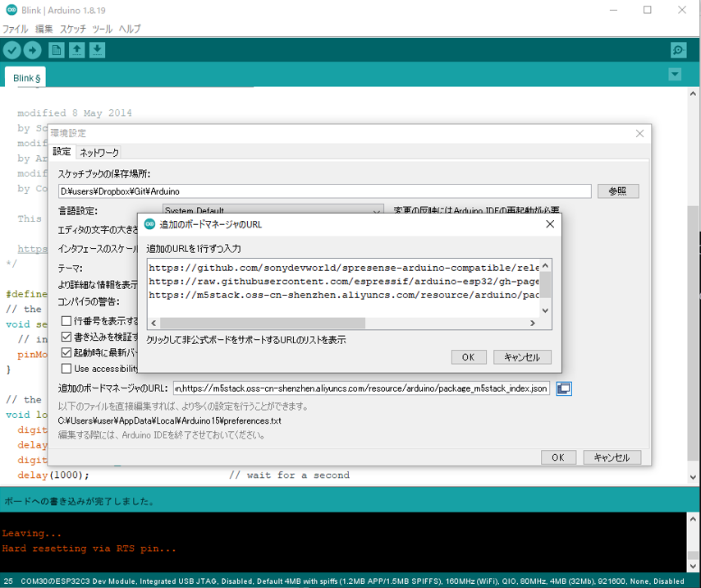Click キャンセル in the preferences dialog
This screenshot has width=701, height=588.
[612, 457]
